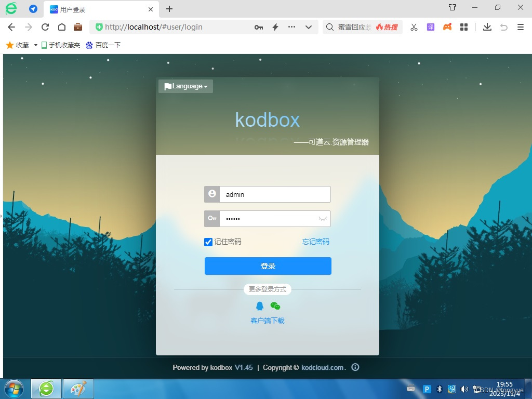The height and width of the screenshot is (399, 532).
Task: Open the scissors screenshot tool
Action: tap(414, 27)
